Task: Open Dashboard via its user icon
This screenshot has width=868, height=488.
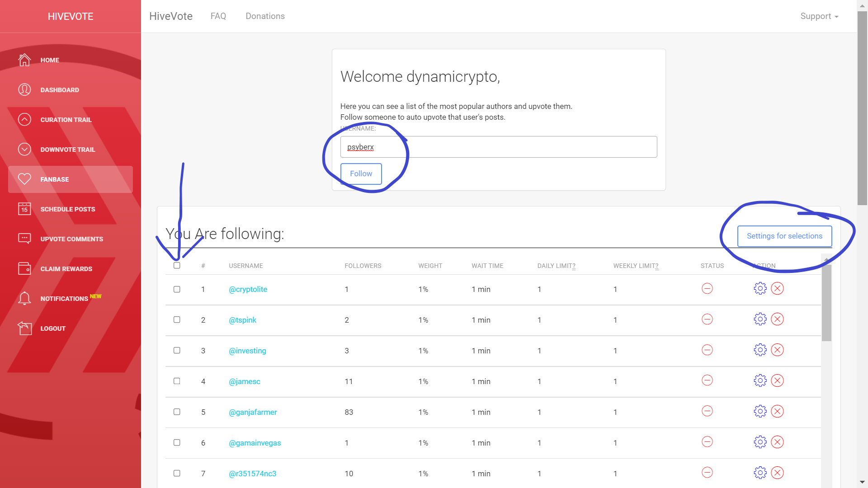Action: tap(24, 89)
